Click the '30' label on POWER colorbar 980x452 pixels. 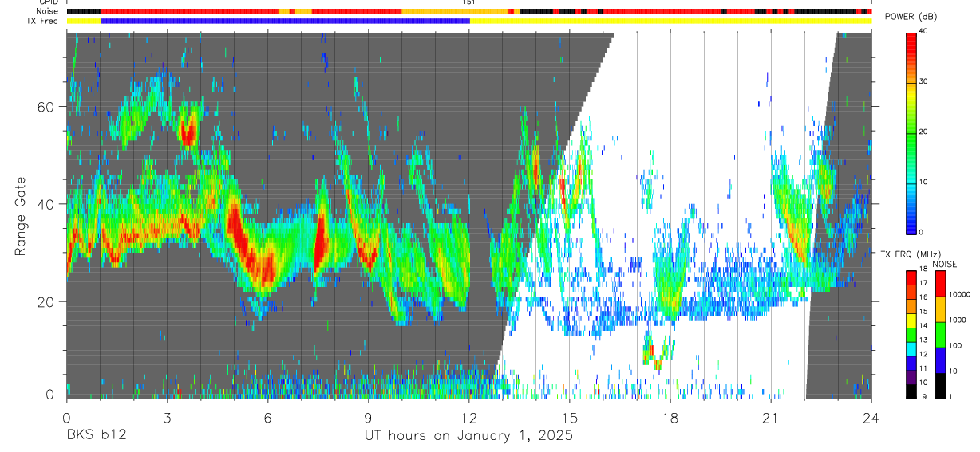point(924,81)
